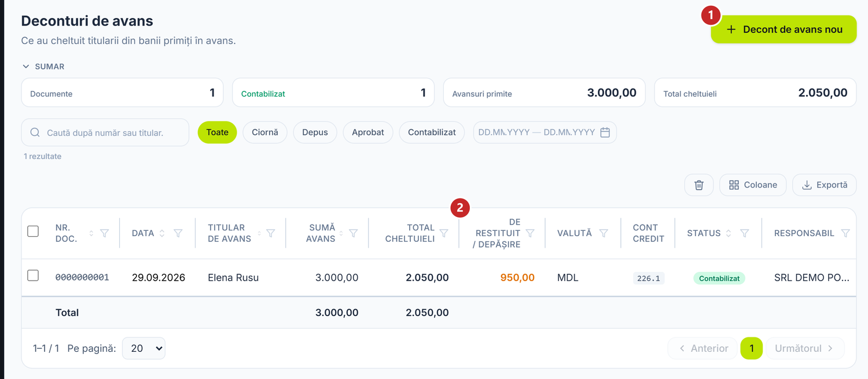Image resolution: width=868 pixels, height=379 pixels.
Task: Click the holder name Elena Rusu
Action: pos(233,278)
